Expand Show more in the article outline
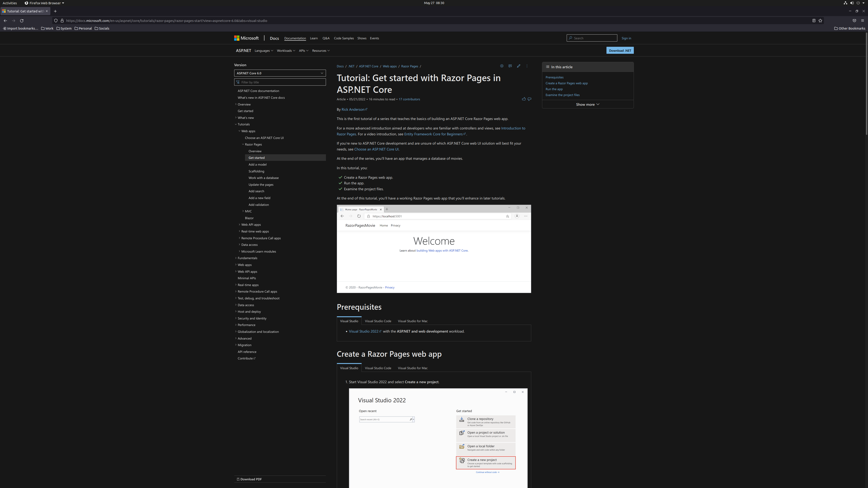The height and width of the screenshot is (488, 868). tap(588, 104)
